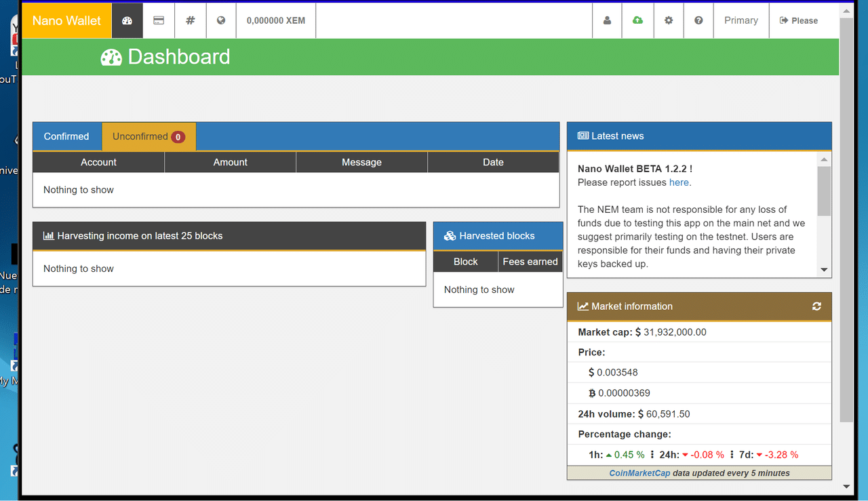Click the news panel scroll up arrow
The image size is (868, 501).
click(824, 159)
